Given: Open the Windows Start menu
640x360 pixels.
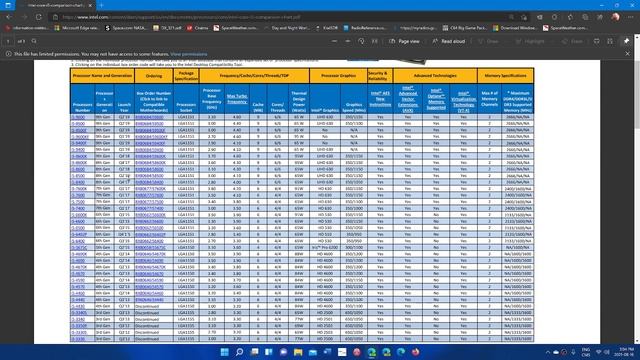Looking at the screenshot, I should [x=224, y=352].
